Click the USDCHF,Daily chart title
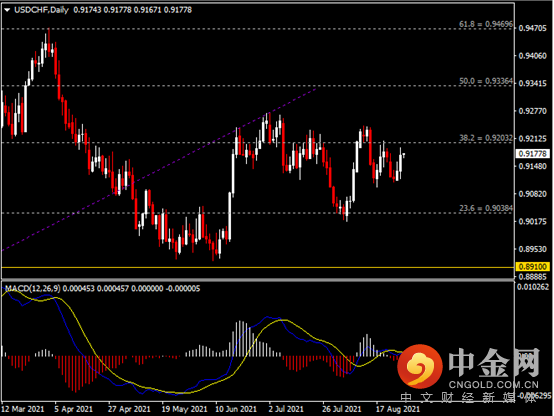The width and height of the screenshot is (554, 416). (x=41, y=10)
